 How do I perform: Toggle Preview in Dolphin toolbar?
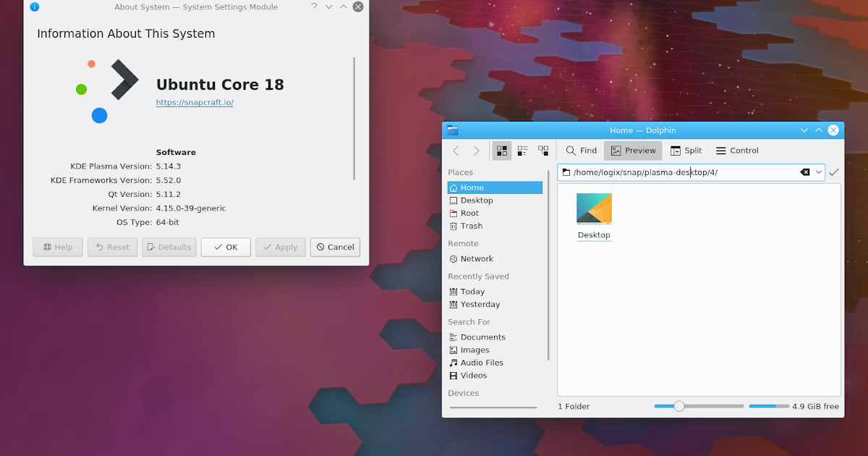click(633, 151)
